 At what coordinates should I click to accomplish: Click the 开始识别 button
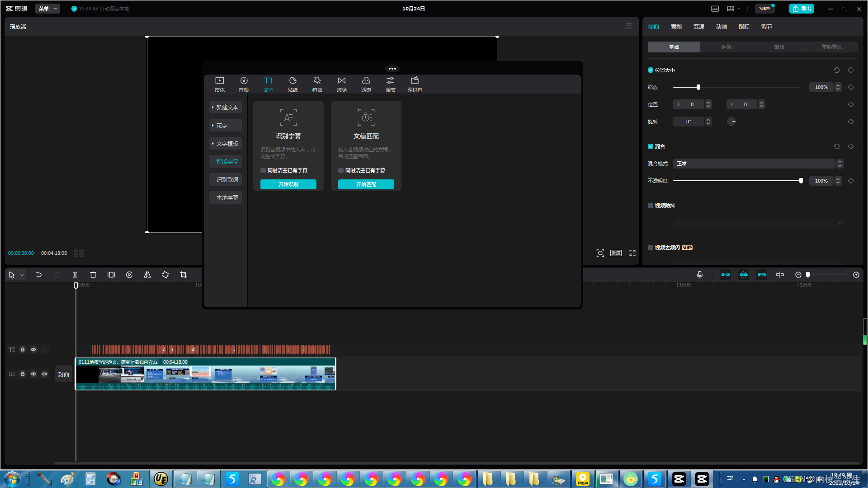(288, 184)
